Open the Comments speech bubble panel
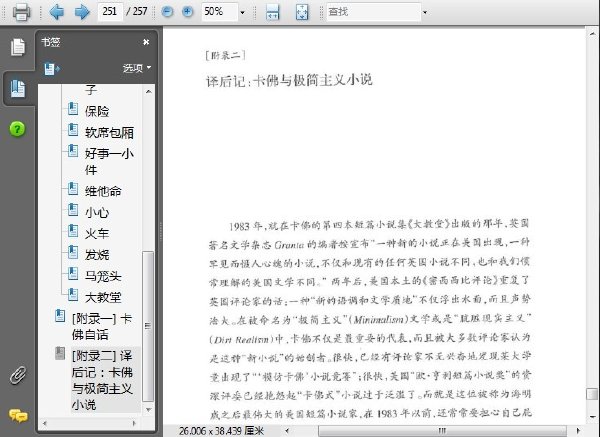The height and width of the screenshot is (437, 600). (18, 415)
